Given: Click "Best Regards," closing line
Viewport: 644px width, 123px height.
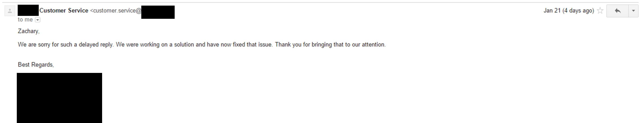Looking at the screenshot, I should click(36, 65).
